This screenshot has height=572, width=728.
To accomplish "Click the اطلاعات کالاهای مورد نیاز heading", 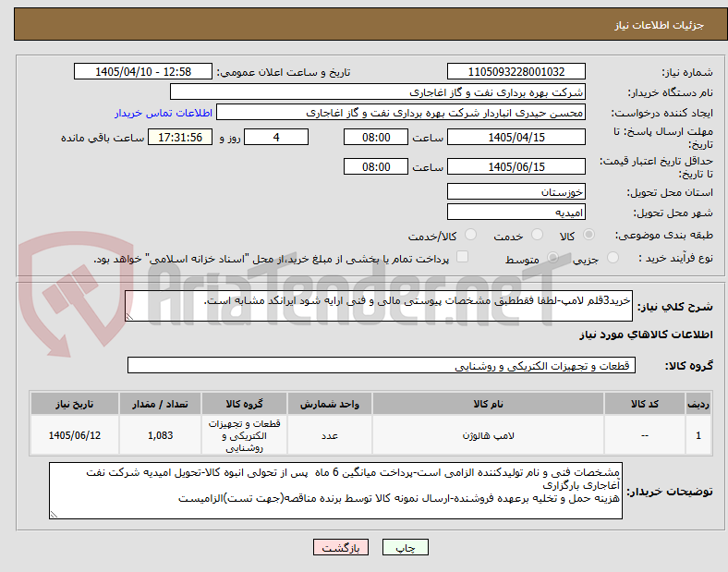I will pos(646,335).
